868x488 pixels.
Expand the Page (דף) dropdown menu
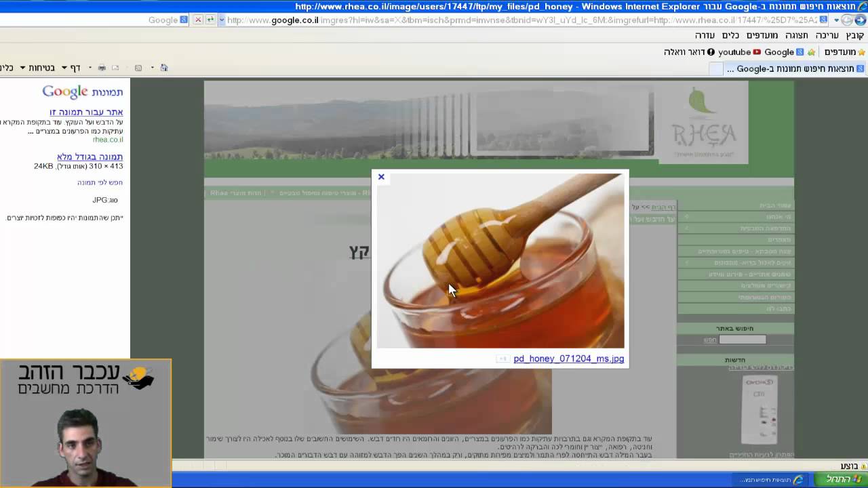[x=71, y=68]
